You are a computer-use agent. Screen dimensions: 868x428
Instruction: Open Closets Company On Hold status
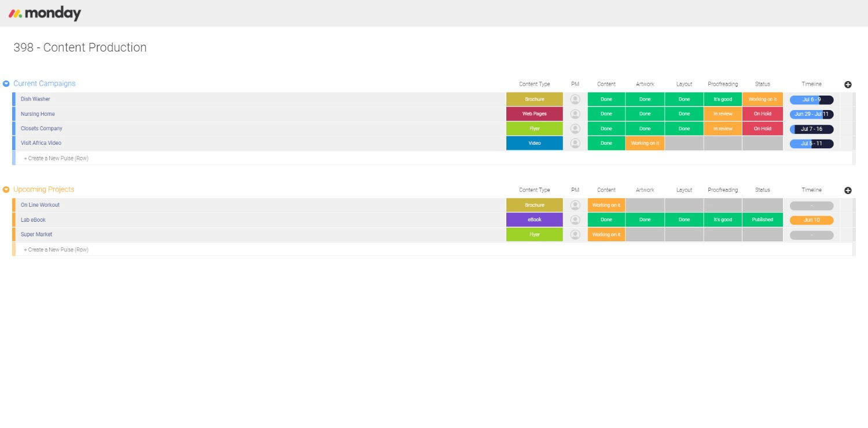(763, 129)
